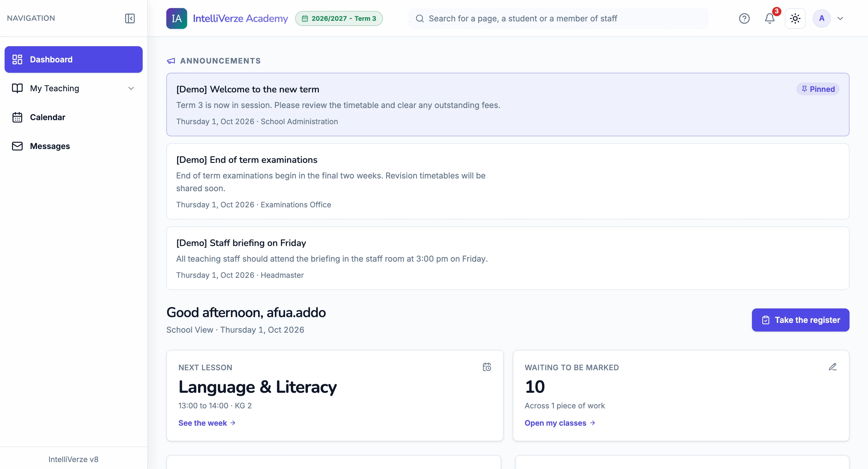Open notifications bell with 3 badge
The height and width of the screenshot is (469, 868).
[x=770, y=18]
